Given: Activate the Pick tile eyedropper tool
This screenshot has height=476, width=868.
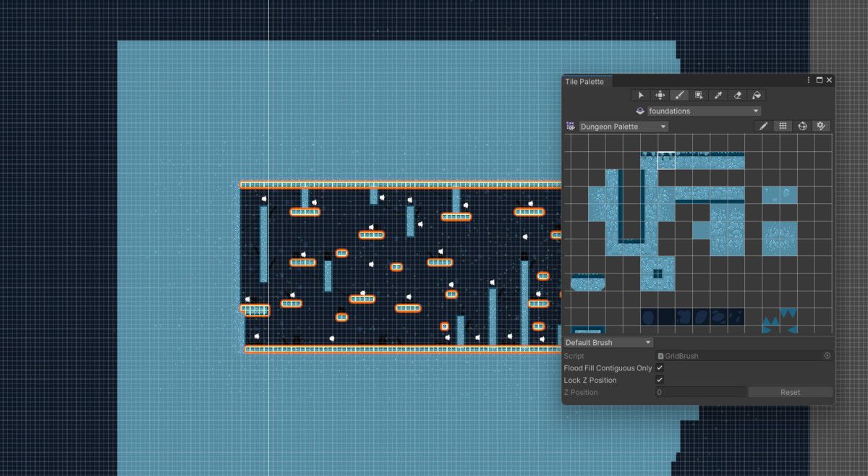Looking at the screenshot, I should tap(718, 95).
